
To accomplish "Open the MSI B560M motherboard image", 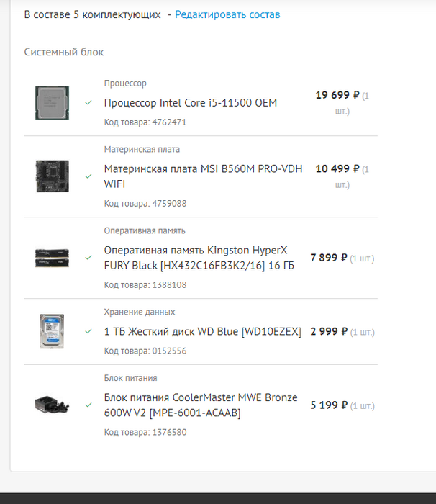I will [53, 176].
